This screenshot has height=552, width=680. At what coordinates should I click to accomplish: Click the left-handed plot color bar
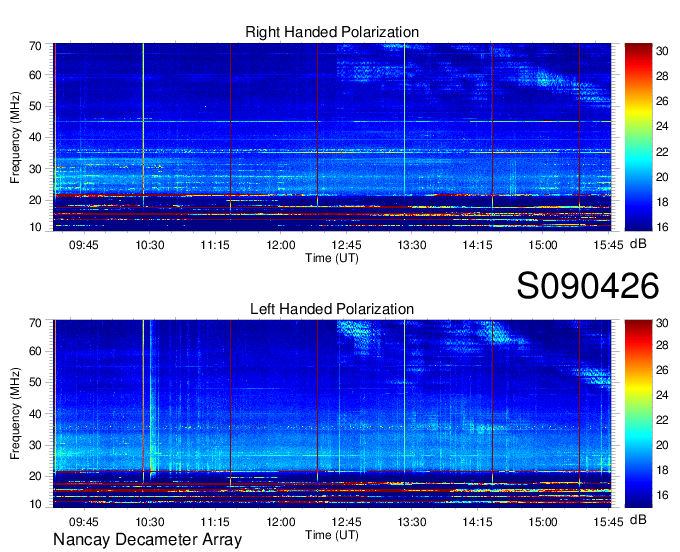click(638, 414)
